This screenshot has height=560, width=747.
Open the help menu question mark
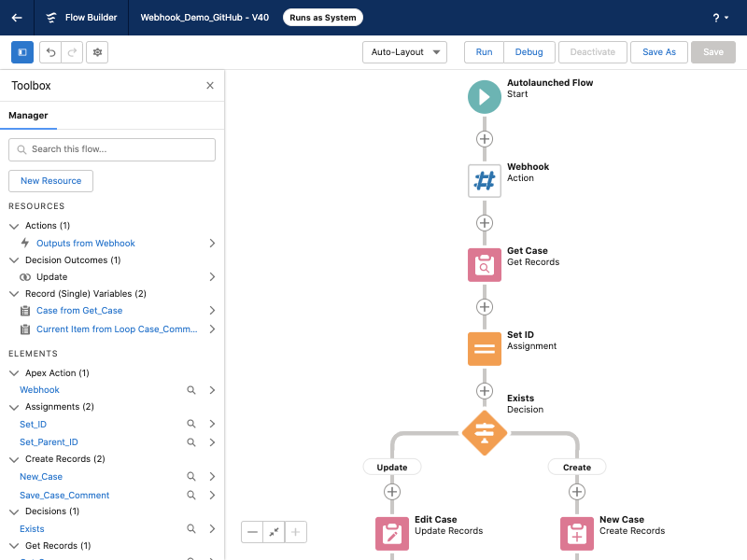pos(720,18)
